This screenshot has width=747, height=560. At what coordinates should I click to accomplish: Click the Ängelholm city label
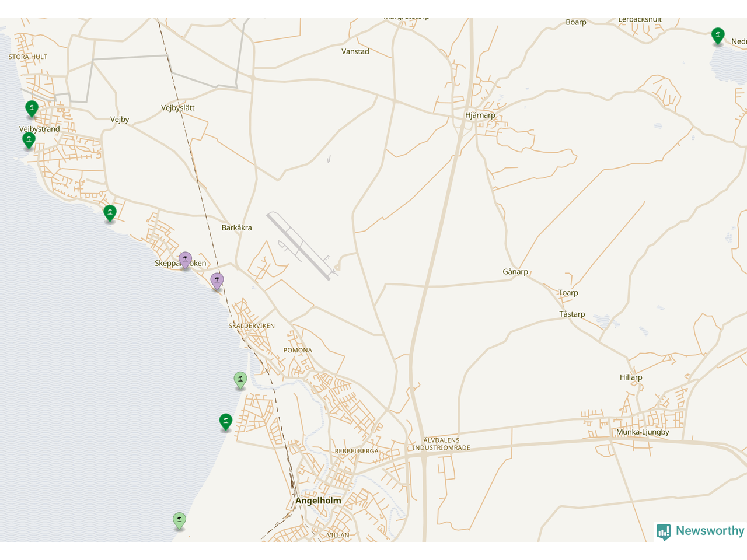(x=318, y=501)
